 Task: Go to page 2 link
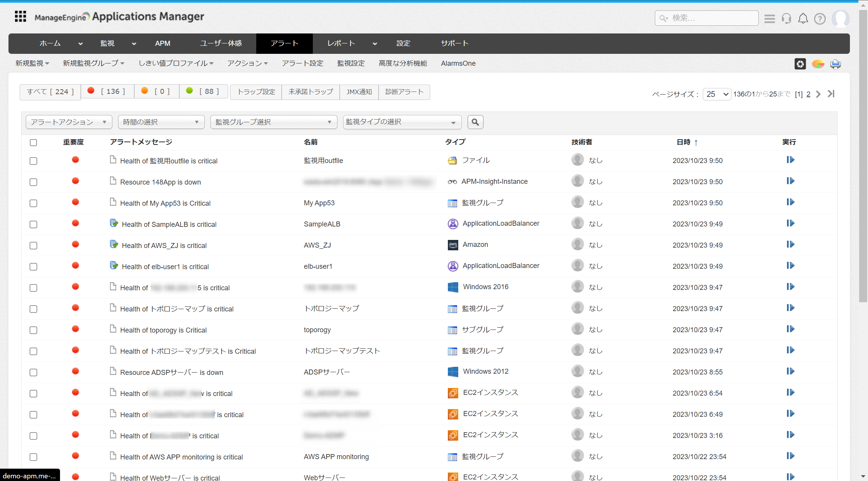808,94
